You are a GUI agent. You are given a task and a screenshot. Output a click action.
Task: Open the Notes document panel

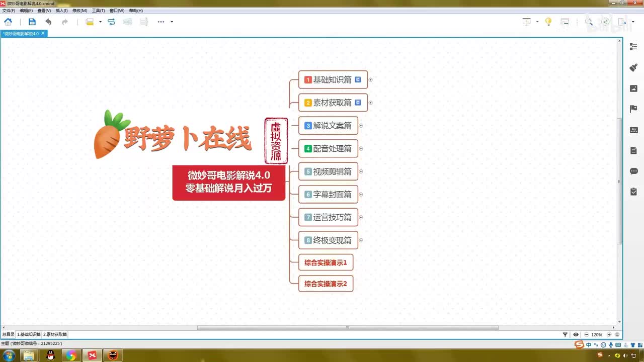pyautogui.click(x=633, y=150)
